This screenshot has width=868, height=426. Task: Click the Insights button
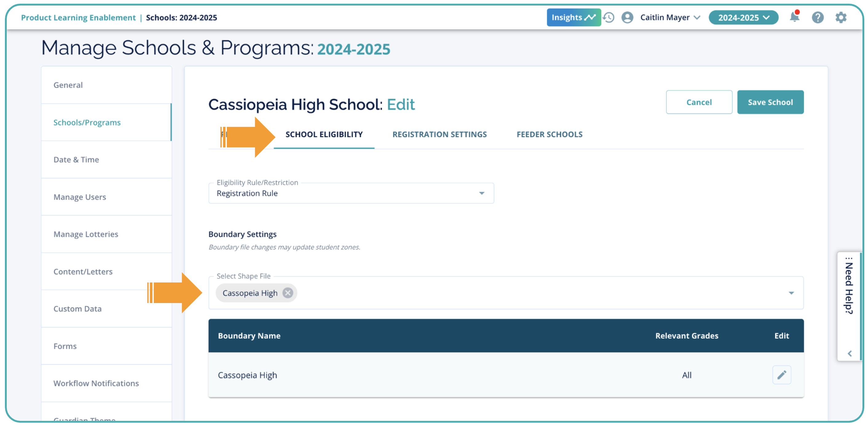(573, 18)
